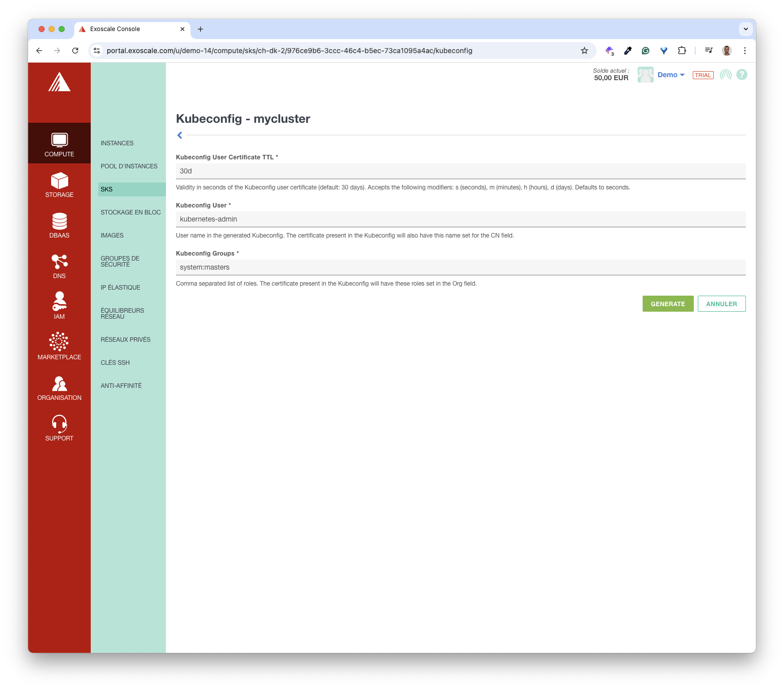Open the DBaaS database icon
Image resolution: width=784 pixels, height=690 pixels.
point(59,221)
